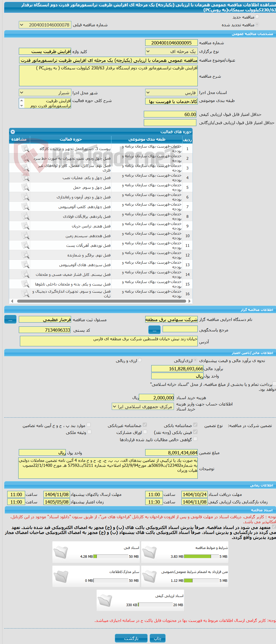This screenshot has width=276, height=644.
Task: Open شرایط و ضوابط مناقصه folder
Action: (149, 553)
